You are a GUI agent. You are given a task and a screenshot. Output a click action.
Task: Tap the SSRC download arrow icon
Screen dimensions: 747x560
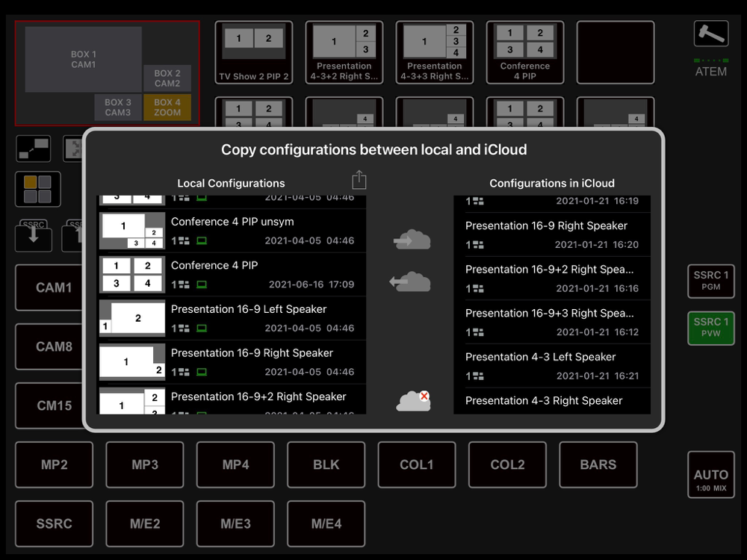pyautogui.click(x=34, y=235)
